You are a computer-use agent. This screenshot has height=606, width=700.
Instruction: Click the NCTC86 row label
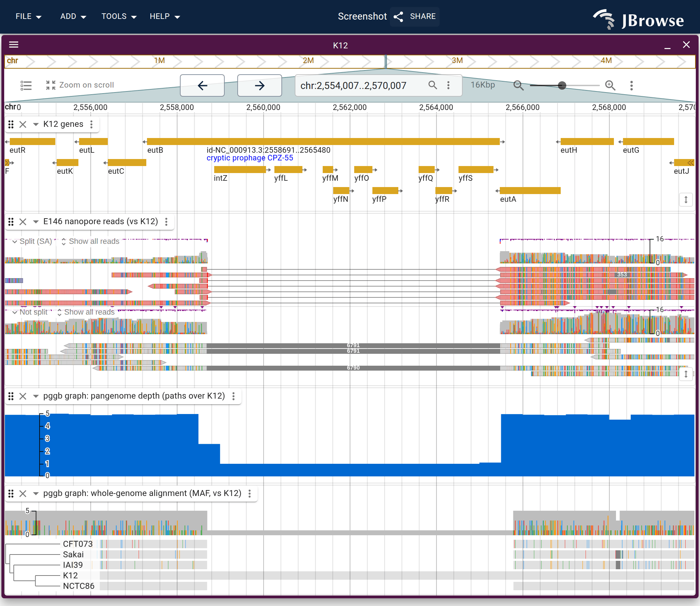point(79,586)
